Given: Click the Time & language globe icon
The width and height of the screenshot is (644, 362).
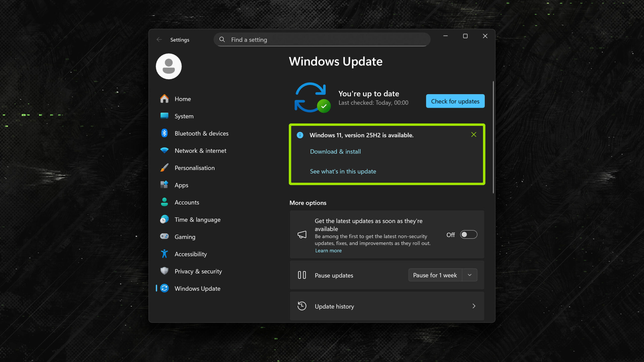Looking at the screenshot, I should point(164,219).
